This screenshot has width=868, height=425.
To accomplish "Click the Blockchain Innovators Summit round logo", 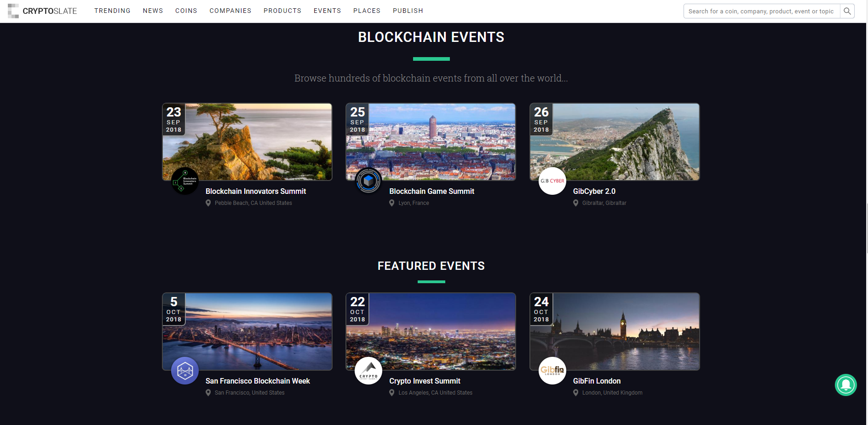I will coord(185,181).
